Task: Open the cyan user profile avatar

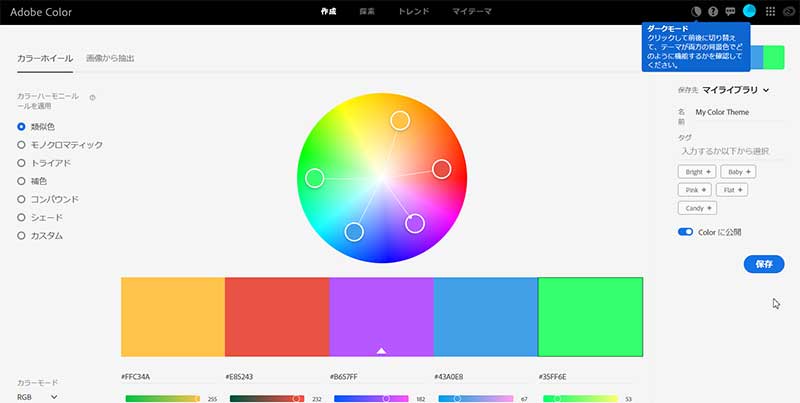Action: [749, 11]
